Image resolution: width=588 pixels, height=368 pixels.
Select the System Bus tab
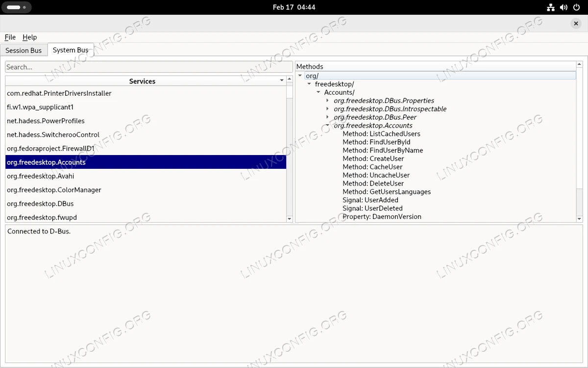71,50
